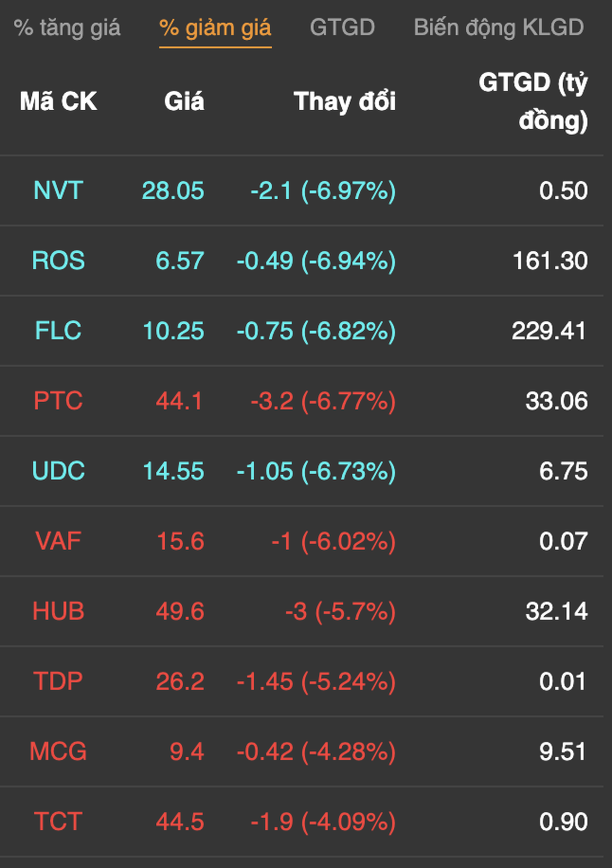Open the ROS stock symbol
This screenshot has height=868, width=612.
58,261
